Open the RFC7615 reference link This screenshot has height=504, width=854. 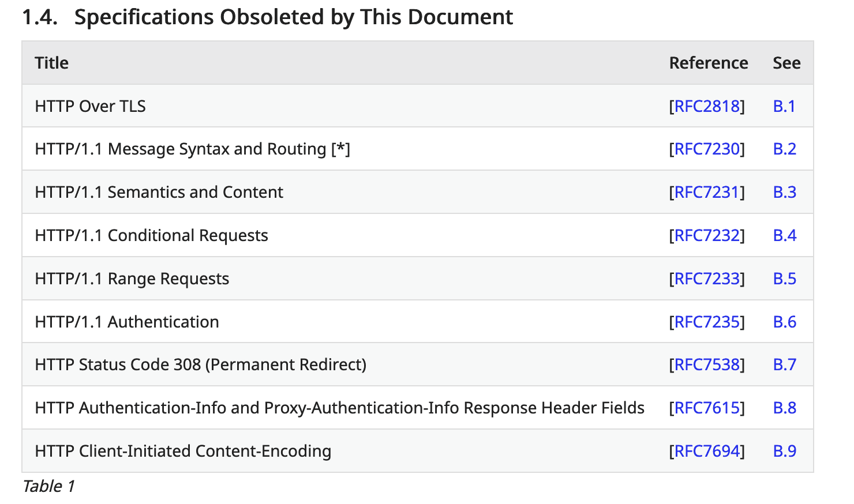pyautogui.click(x=707, y=408)
